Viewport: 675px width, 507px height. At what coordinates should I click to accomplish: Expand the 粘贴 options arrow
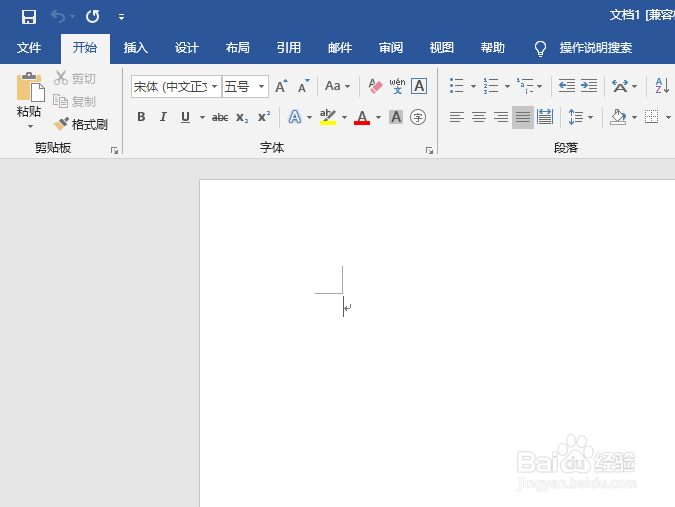pos(30,127)
